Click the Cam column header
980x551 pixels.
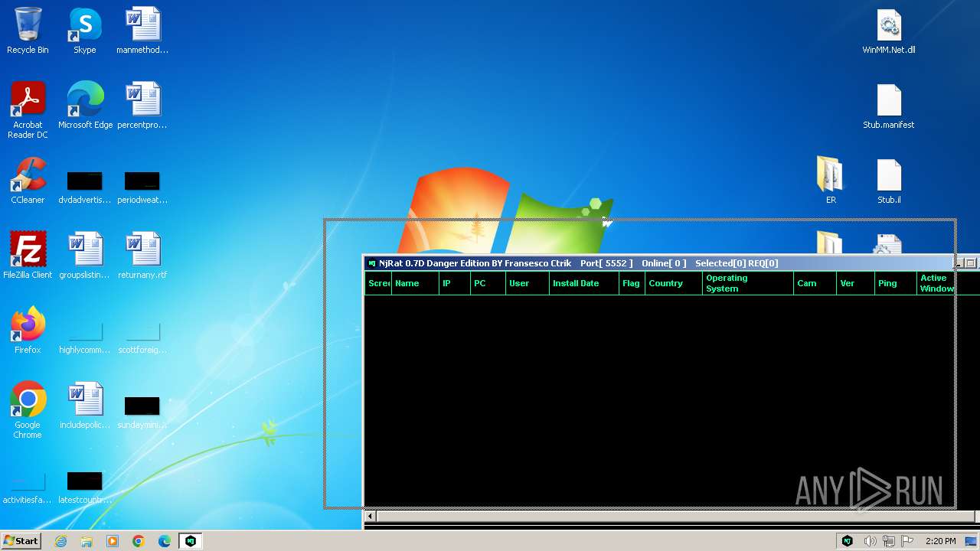tap(815, 283)
